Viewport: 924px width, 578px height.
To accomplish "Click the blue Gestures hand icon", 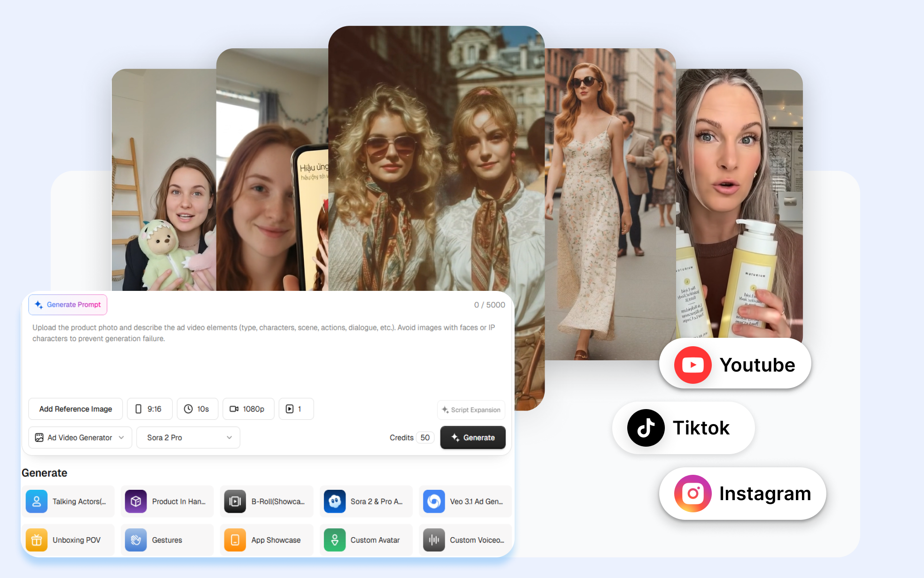I will [136, 540].
